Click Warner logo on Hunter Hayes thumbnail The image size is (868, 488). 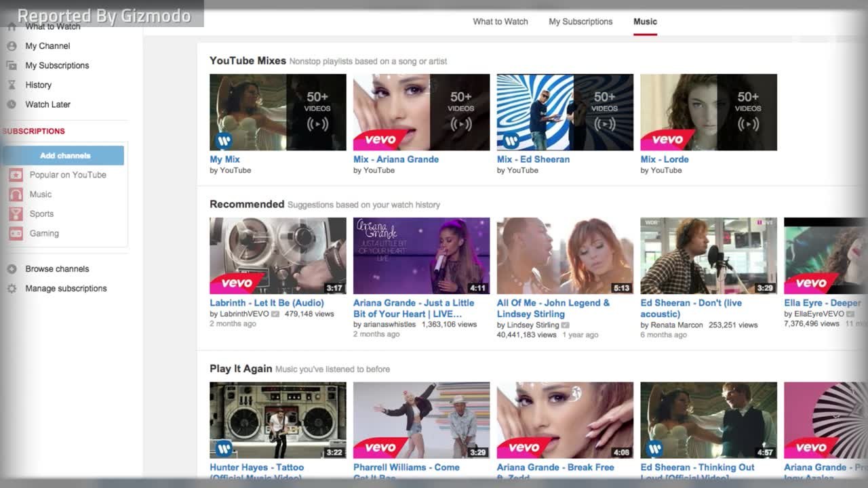(224, 448)
